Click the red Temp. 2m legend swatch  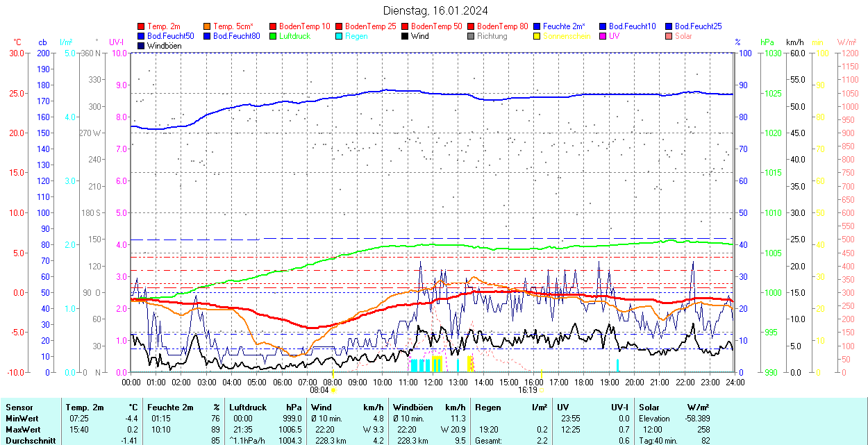coord(142,26)
